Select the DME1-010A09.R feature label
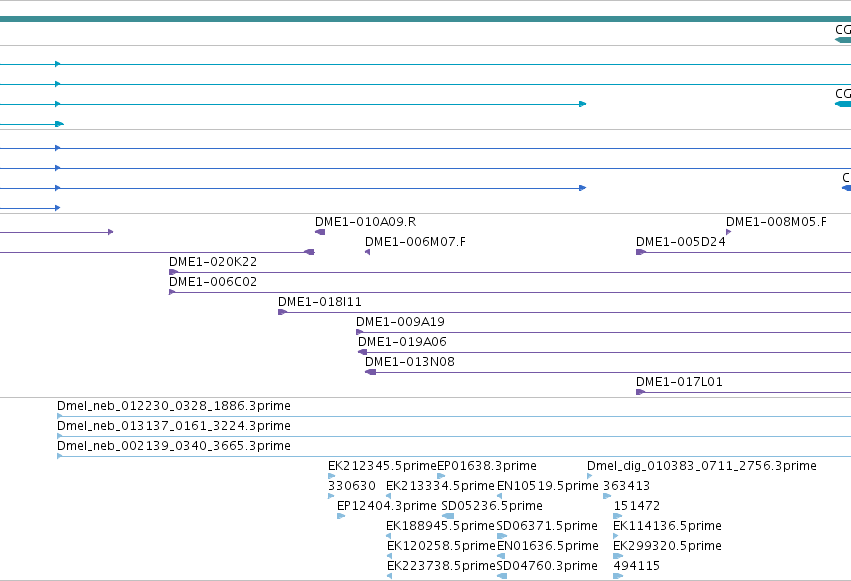The image size is (851, 581). (x=365, y=222)
